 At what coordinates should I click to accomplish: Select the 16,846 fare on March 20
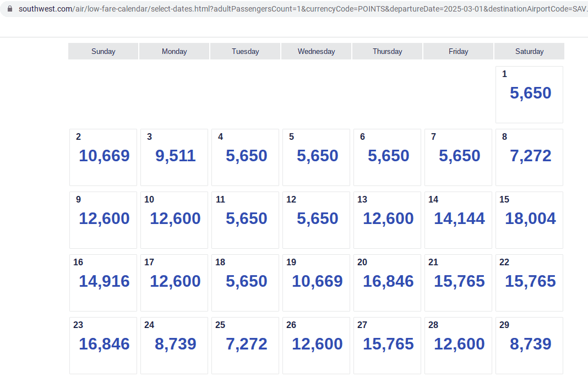(387, 281)
